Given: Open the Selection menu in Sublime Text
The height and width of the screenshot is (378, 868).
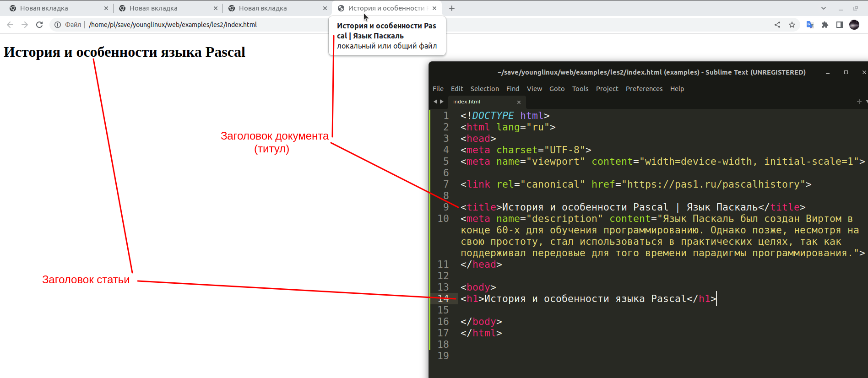Looking at the screenshot, I should click(485, 89).
